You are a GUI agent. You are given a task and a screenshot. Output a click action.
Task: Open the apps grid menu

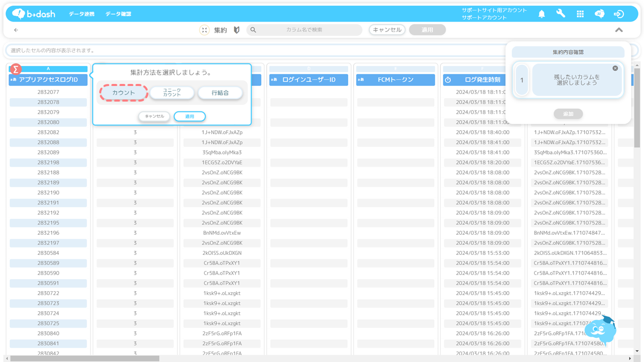coord(580,14)
